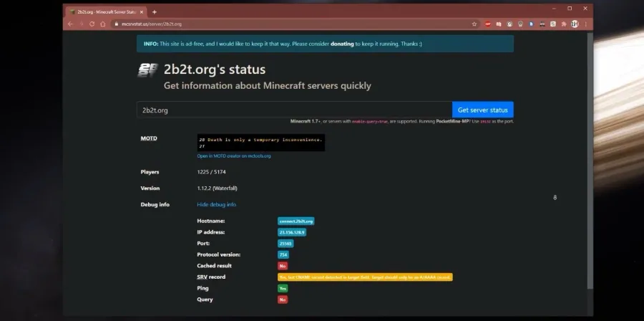Go to the browser home page icon
Viewport: 644px width, 321px height.
(x=102, y=24)
